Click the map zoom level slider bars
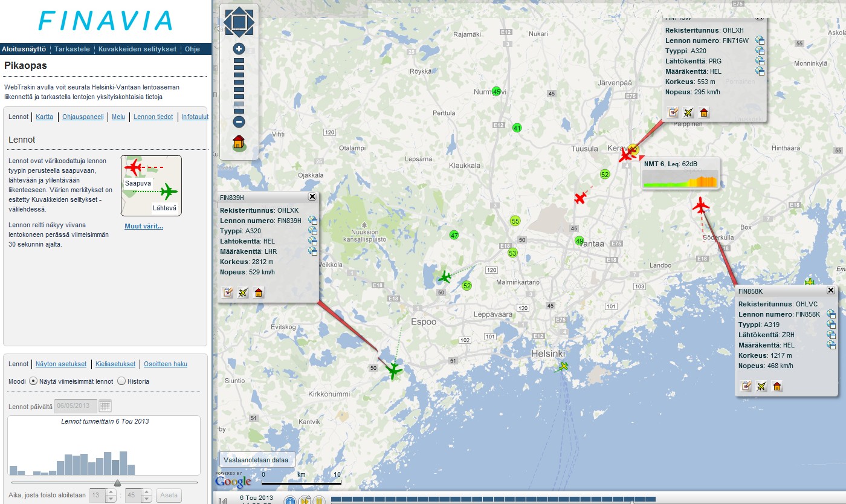 (239, 85)
